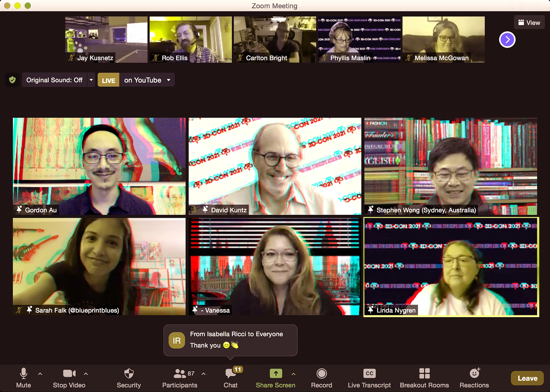Expand audio options arrow beside Mute
The height and width of the screenshot is (392, 550).
coord(40,374)
